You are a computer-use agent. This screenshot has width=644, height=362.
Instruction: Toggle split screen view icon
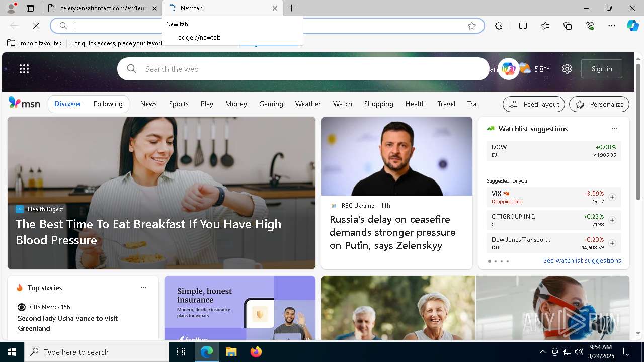point(523,26)
